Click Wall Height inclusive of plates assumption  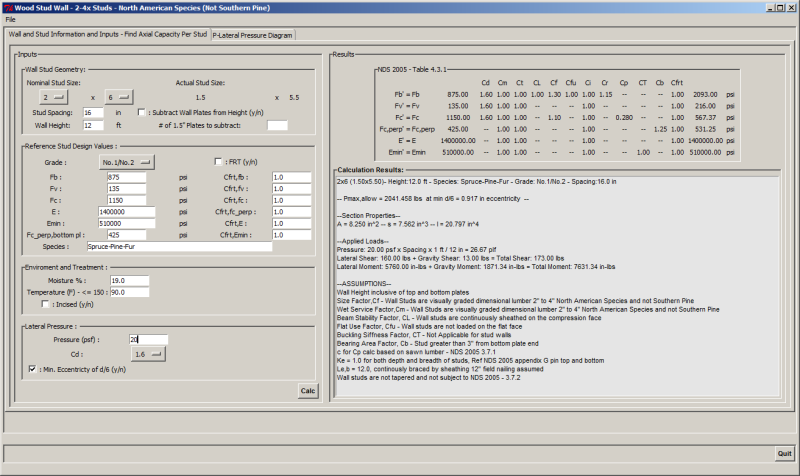tap(403, 292)
